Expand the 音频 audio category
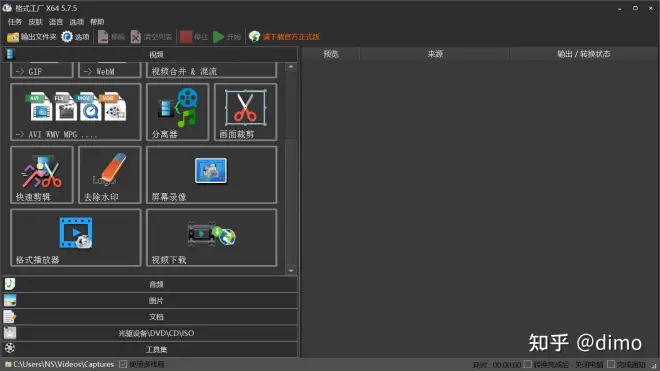The image size is (660, 371). 150,284
